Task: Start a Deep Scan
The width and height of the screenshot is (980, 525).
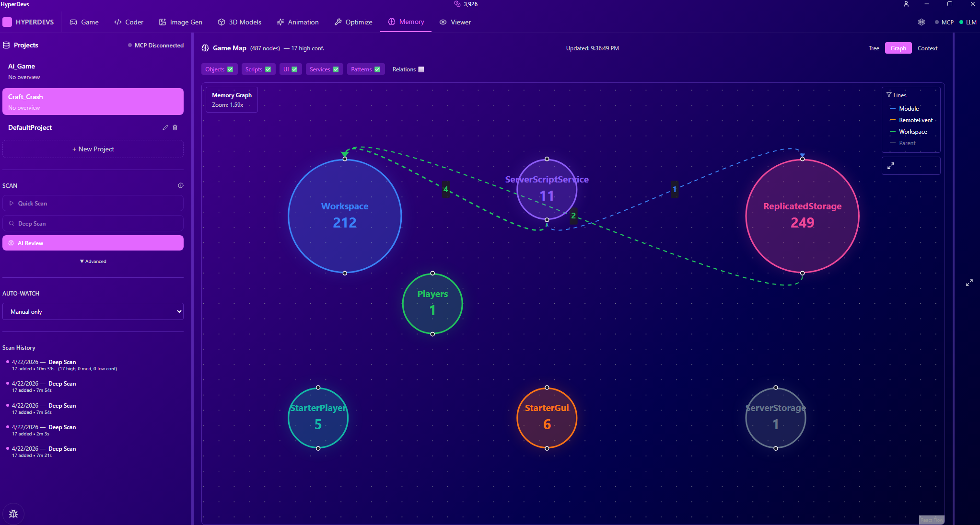Action: coord(93,224)
